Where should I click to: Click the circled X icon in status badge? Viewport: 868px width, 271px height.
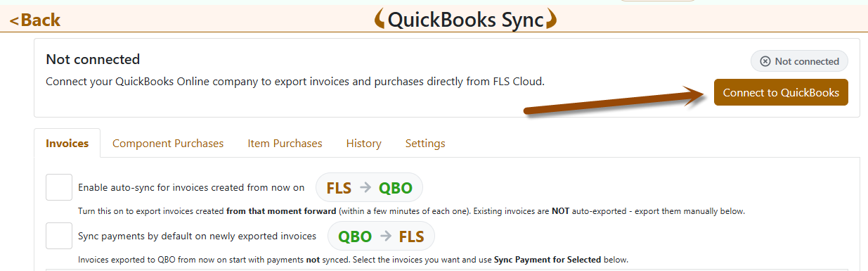(x=765, y=61)
